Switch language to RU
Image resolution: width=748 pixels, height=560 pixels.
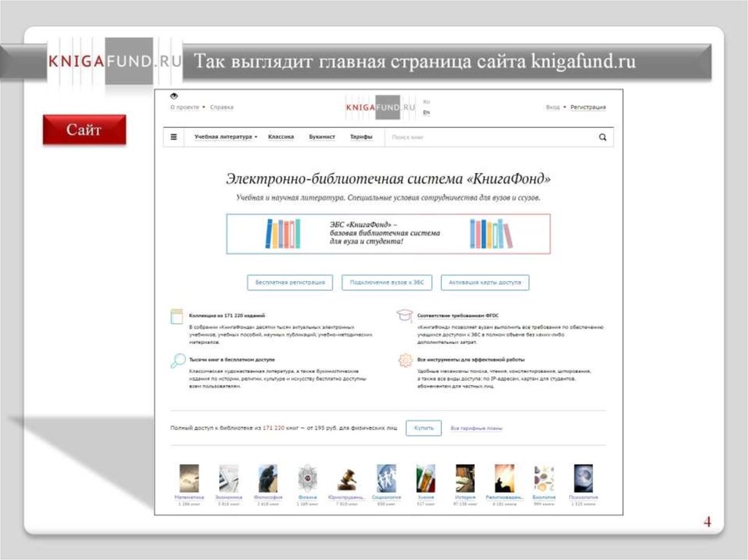coord(427,101)
